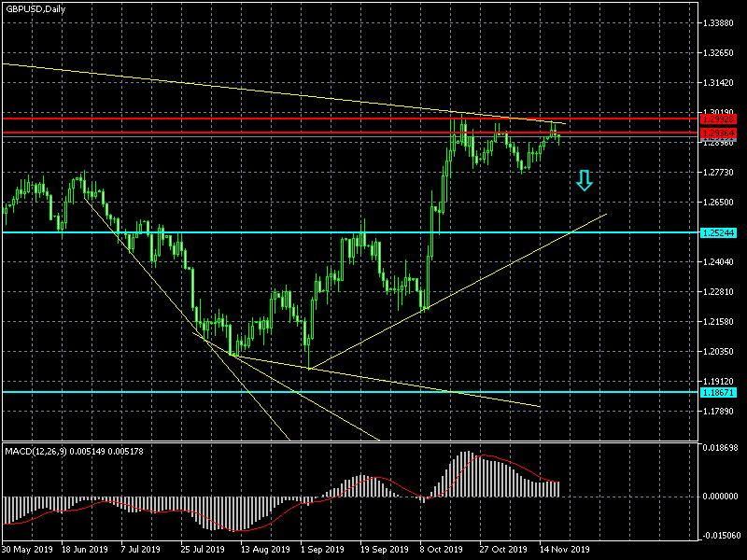
Task: Click the cyan down arrow marker
Action: pyautogui.click(x=585, y=180)
